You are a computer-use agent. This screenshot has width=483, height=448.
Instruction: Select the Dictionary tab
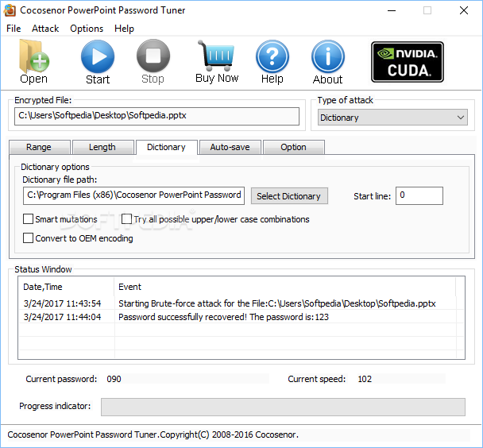click(166, 147)
